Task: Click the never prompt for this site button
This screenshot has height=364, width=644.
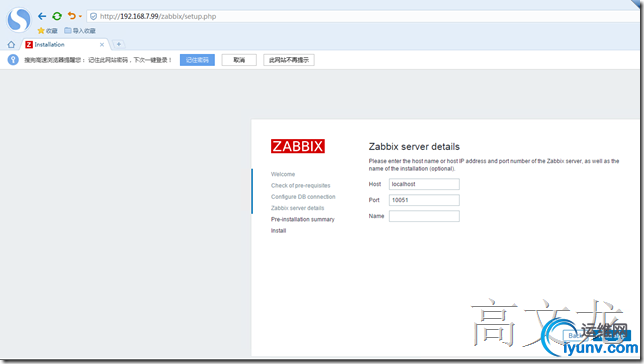Action: [x=289, y=60]
